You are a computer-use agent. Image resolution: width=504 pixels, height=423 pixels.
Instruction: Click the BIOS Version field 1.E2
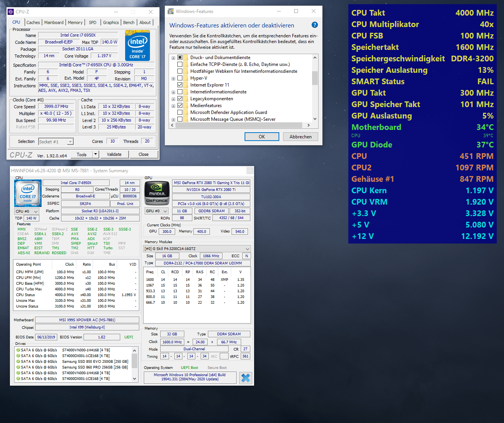pyautogui.click(x=101, y=337)
